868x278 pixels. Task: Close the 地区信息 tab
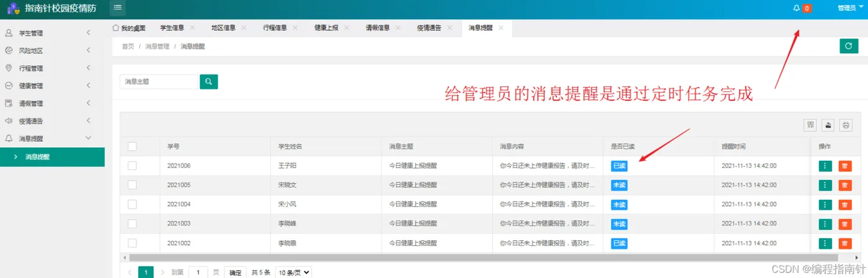tap(244, 28)
